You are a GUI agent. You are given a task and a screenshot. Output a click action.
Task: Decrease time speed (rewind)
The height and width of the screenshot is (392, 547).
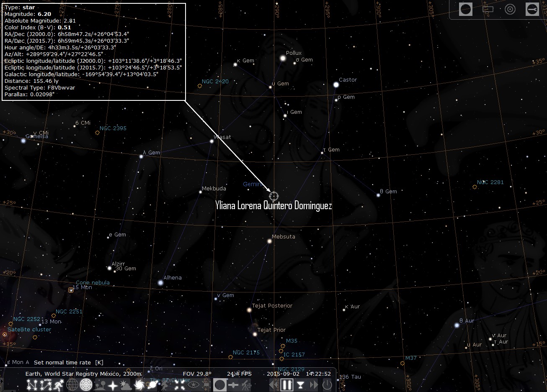click(273, 385)
